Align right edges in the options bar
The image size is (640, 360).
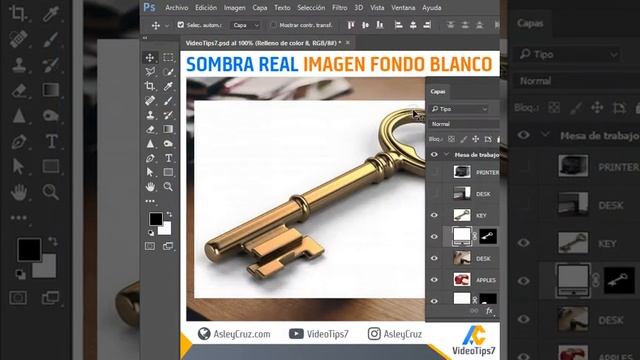[427, 25]
